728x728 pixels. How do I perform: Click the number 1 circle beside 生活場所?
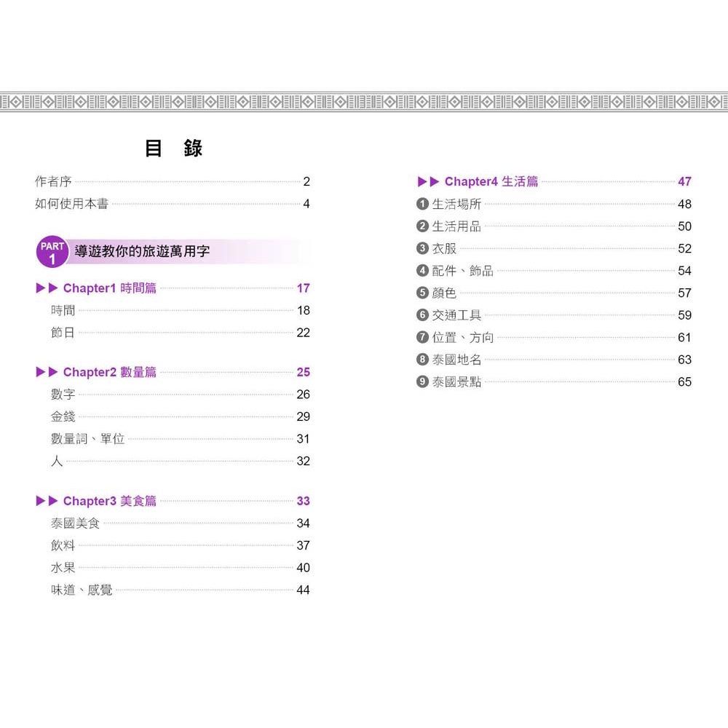click(x=422, y=205)
